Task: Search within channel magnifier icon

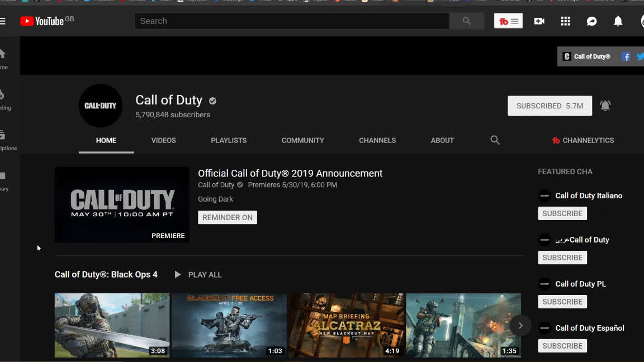Action: coord(495,140)
